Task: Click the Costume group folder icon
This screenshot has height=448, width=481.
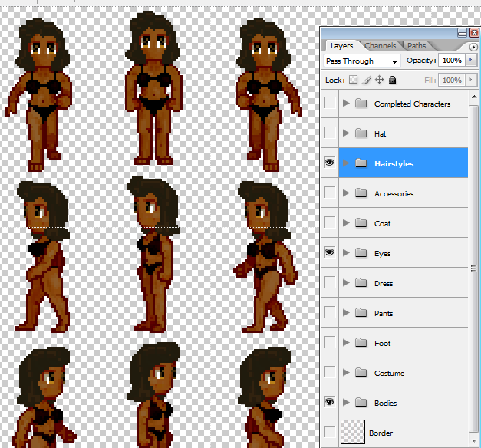Action: (x=361, y=373)
